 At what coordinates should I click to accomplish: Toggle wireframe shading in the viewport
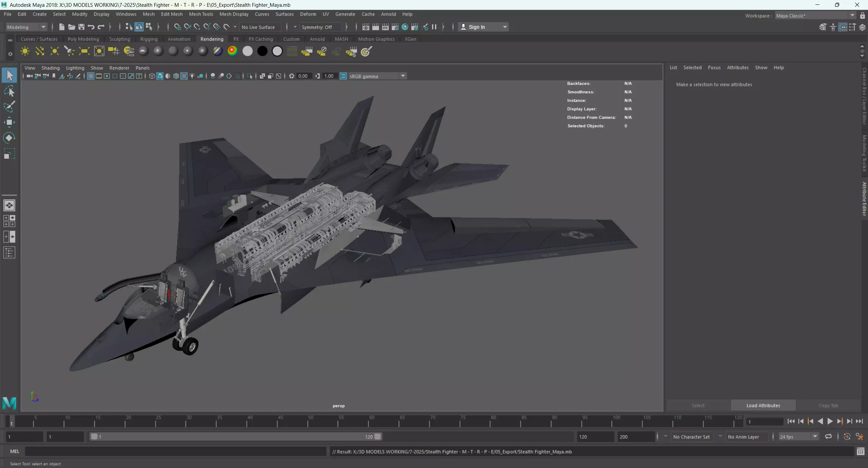click(152, 76)
